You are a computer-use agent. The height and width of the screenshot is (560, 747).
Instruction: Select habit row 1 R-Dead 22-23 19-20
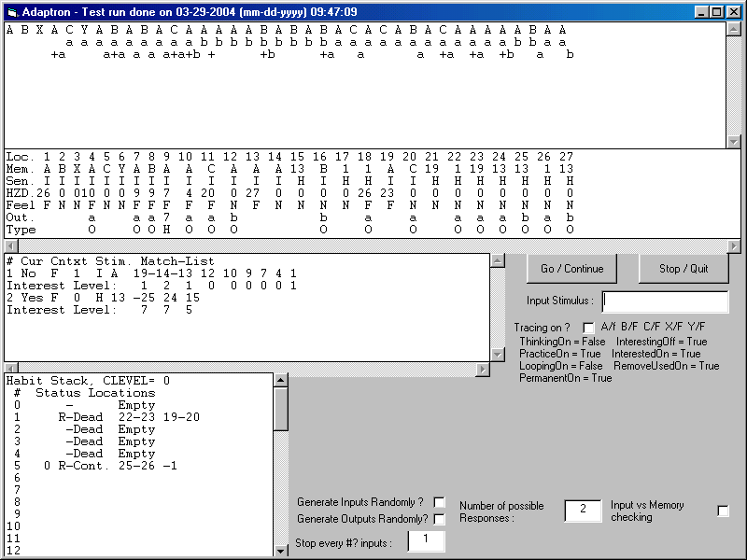pos(106,417)
